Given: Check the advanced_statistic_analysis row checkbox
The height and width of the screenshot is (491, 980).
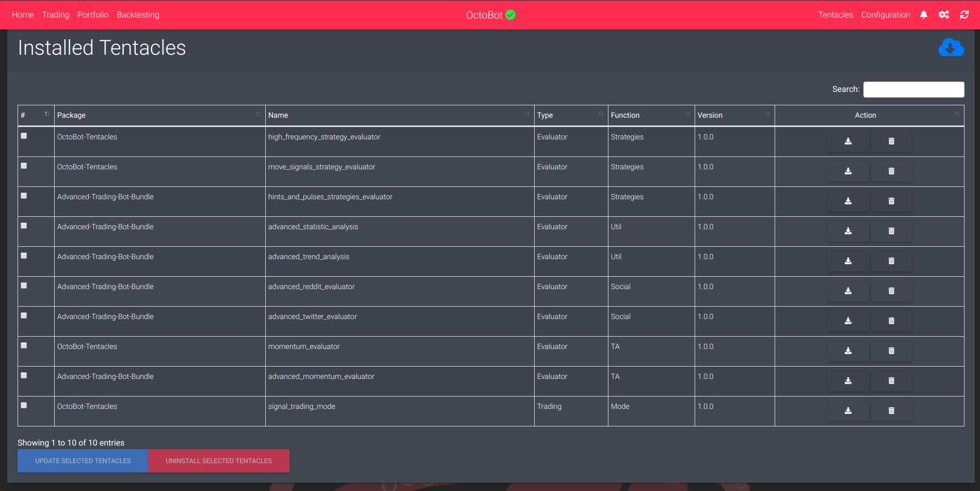Looking at the screenshot, I should pos(24,226).
